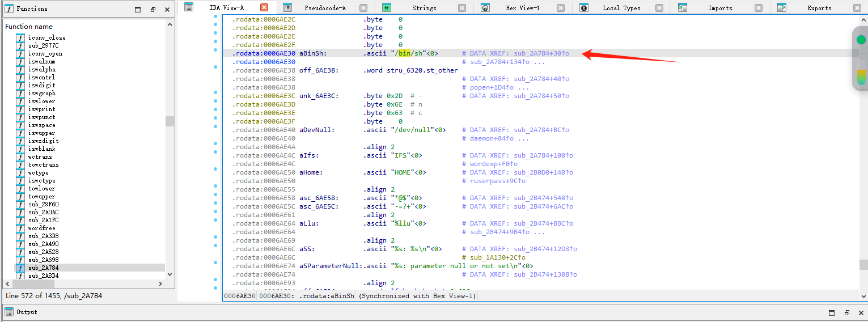Viewport: 868px width, 322px height.
Task: Click the Exports tab icon
Action: pyautogui.click(x=782, y=8)
